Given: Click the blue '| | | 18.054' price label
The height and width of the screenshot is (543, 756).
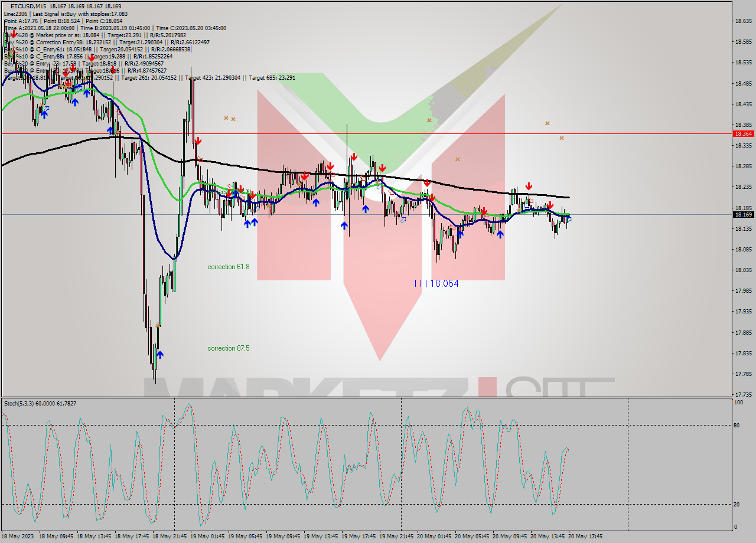Looking at the screenshot, I should pyautogui.click(x=436, y=283).
